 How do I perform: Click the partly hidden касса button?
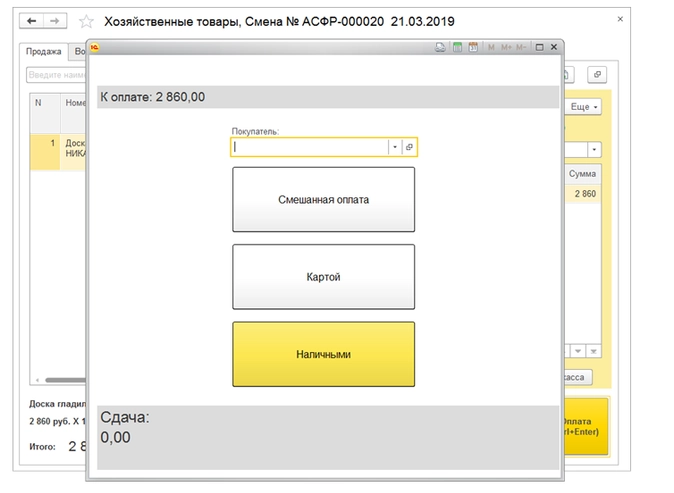click(578, 377)
